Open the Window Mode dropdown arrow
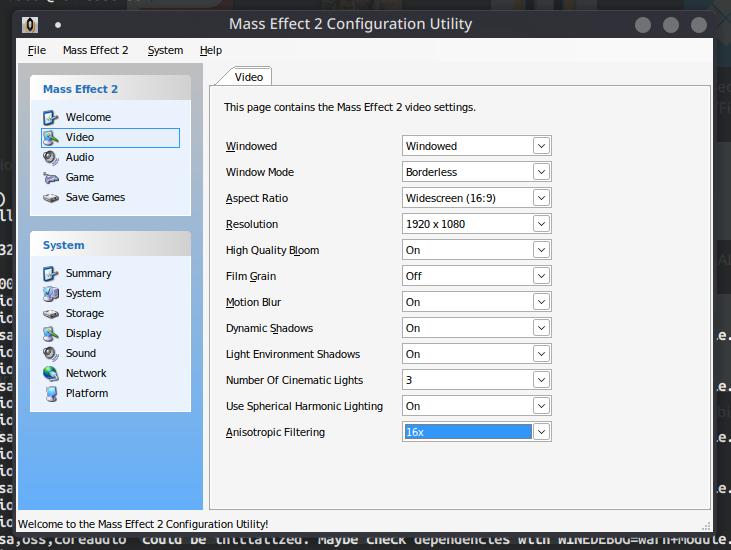 tap(541, 172)
